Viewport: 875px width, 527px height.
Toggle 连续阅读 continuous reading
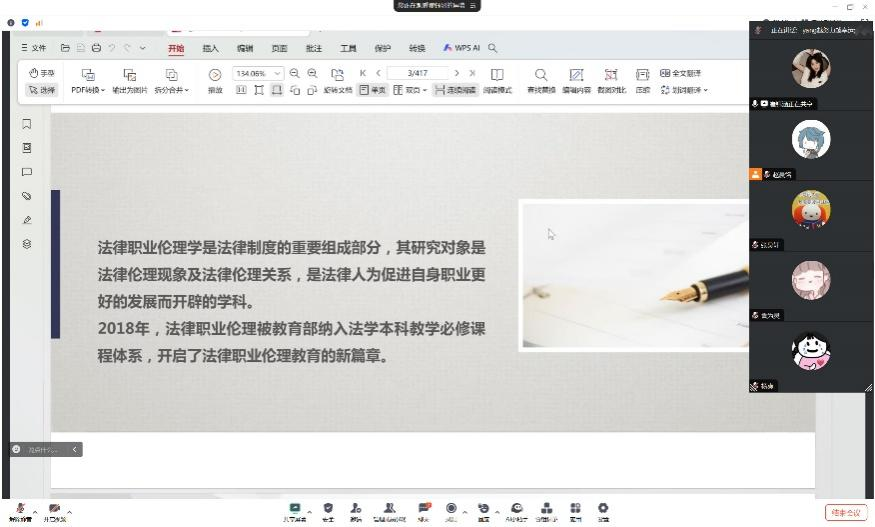pos(455,90)
